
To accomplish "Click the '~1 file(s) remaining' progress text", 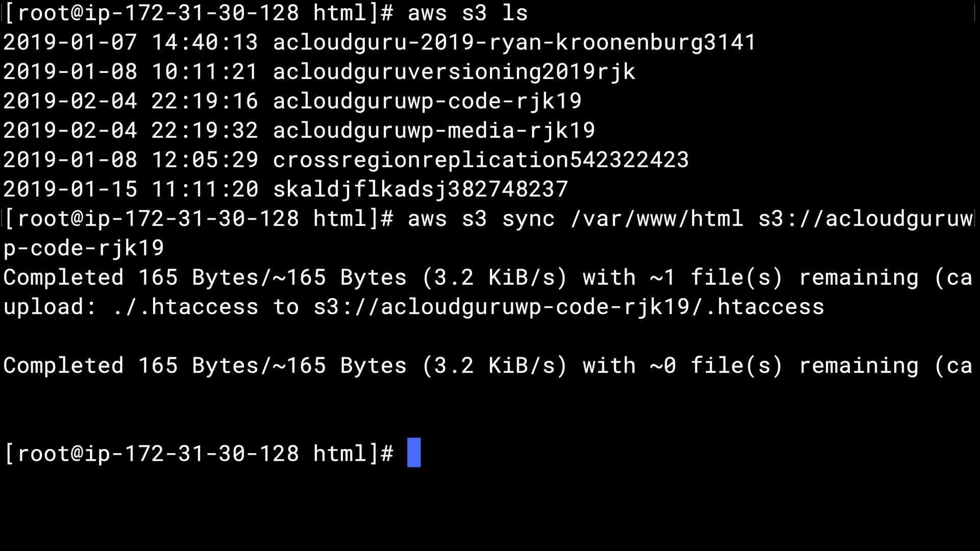I will [x=783, y=278].
